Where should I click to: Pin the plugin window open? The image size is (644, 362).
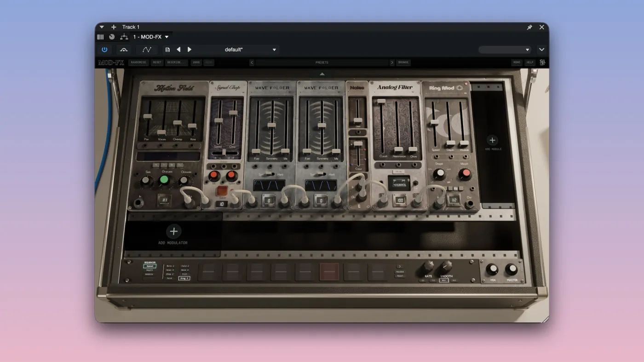coord(529,27)
